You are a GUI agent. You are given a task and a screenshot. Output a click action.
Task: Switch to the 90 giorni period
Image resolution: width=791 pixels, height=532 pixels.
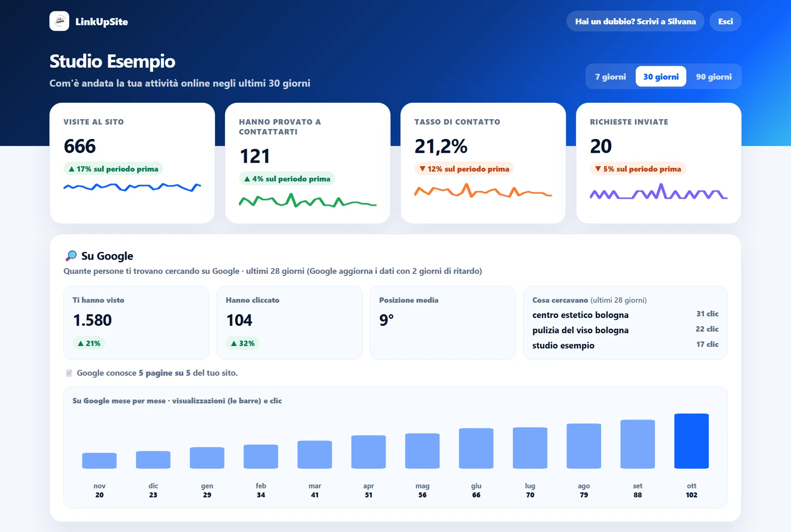tap(713, 77)
